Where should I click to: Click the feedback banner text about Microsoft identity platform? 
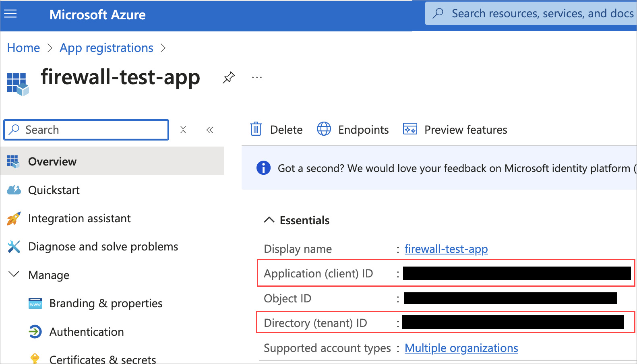pos(457,168)
